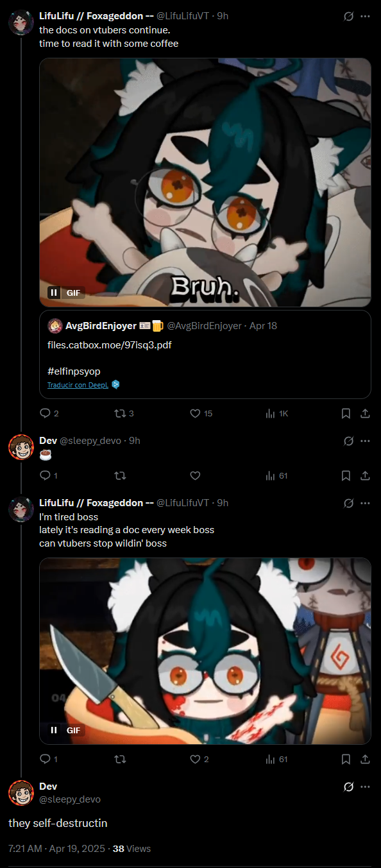The height and width of the screenshot is (868, 381).
Task: Open the #elfinpsyop hashtag
Action: click(x=74, y=371)
